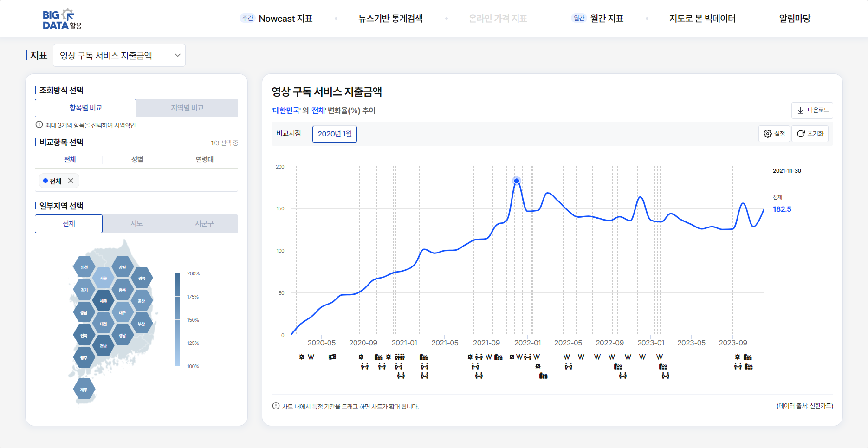The height and width of the screenshot is (448, 868).
Task: Switch to the 연령대 comparison tab
Action: tap(204, 160)
